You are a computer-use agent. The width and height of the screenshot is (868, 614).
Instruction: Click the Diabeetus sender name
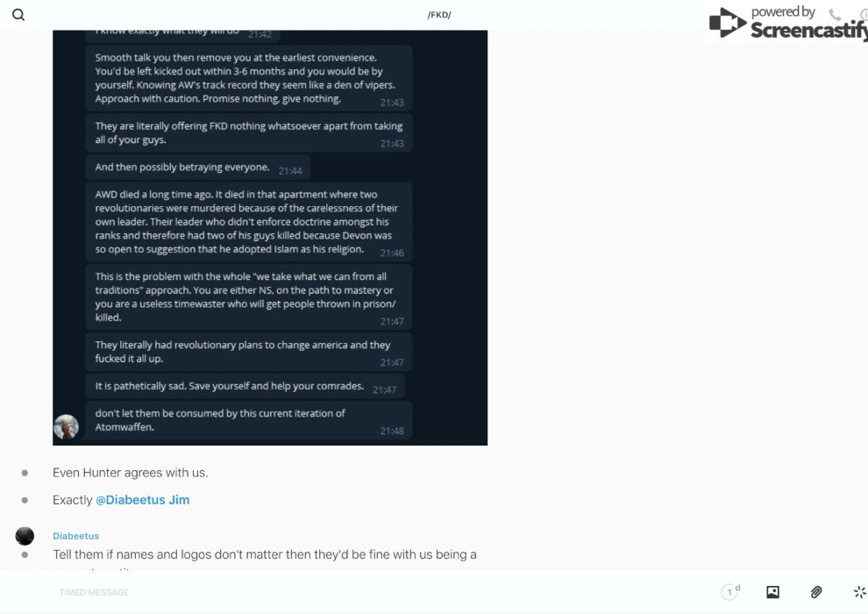(75, 536)
